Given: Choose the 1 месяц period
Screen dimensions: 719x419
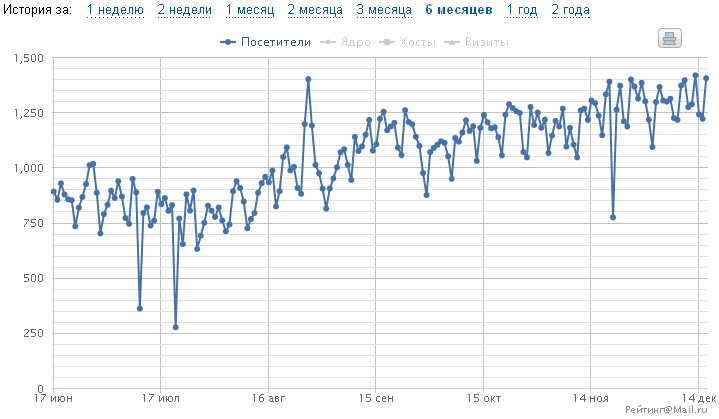Looking at the screenshot, I should point(249,10).
